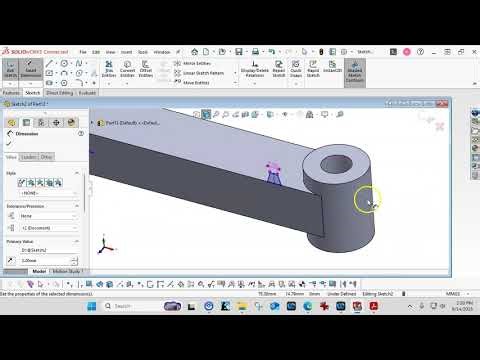Open File Explorer from the taskbar

pyautogui.click(x=242, y=306)
